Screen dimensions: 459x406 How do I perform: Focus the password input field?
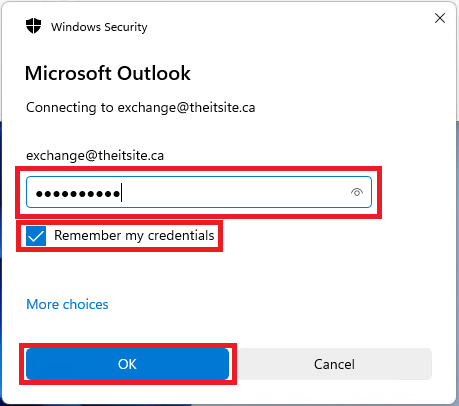click(x=199, y=192)
